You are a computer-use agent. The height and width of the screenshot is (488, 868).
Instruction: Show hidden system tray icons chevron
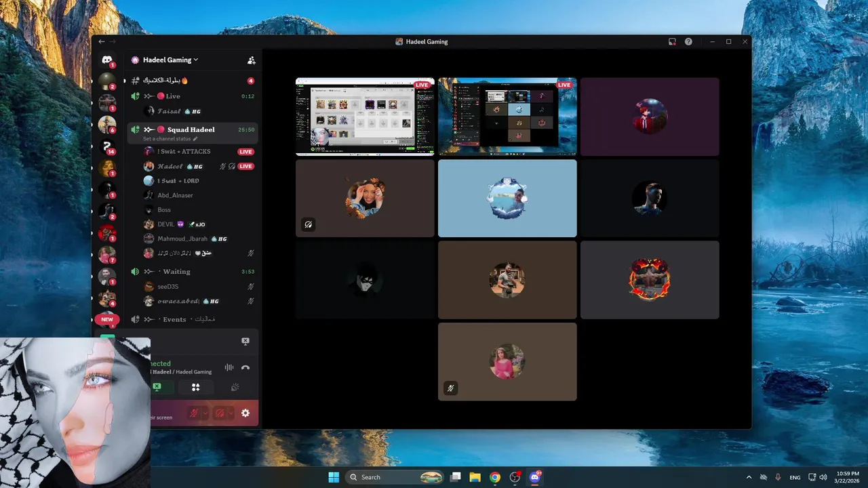click(749, 477)
